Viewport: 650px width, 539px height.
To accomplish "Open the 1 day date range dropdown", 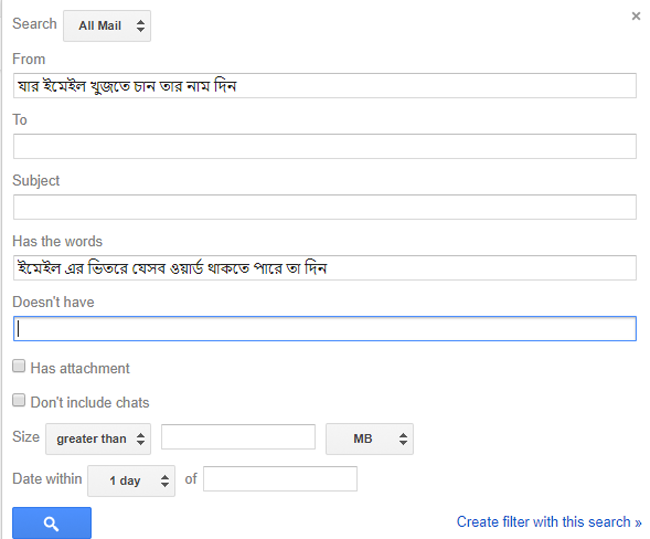I will pos(131,480).
